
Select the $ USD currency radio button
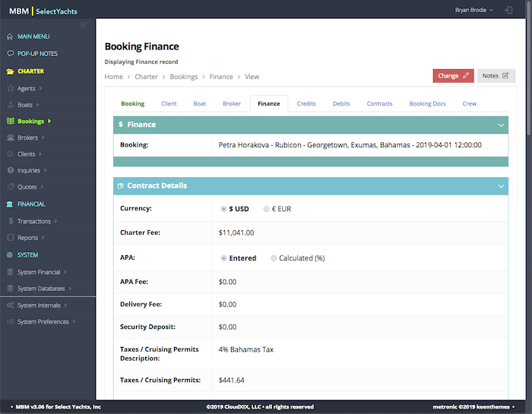(223, 209)
